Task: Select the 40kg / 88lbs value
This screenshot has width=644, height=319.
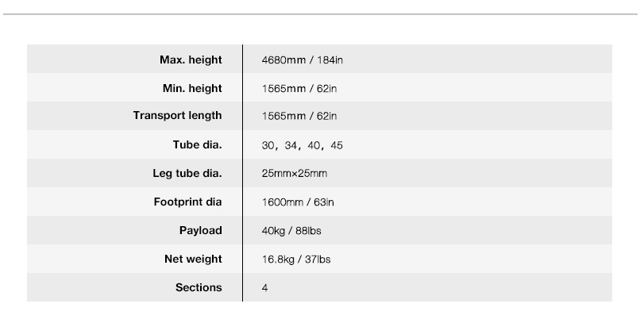Action: 291,231
